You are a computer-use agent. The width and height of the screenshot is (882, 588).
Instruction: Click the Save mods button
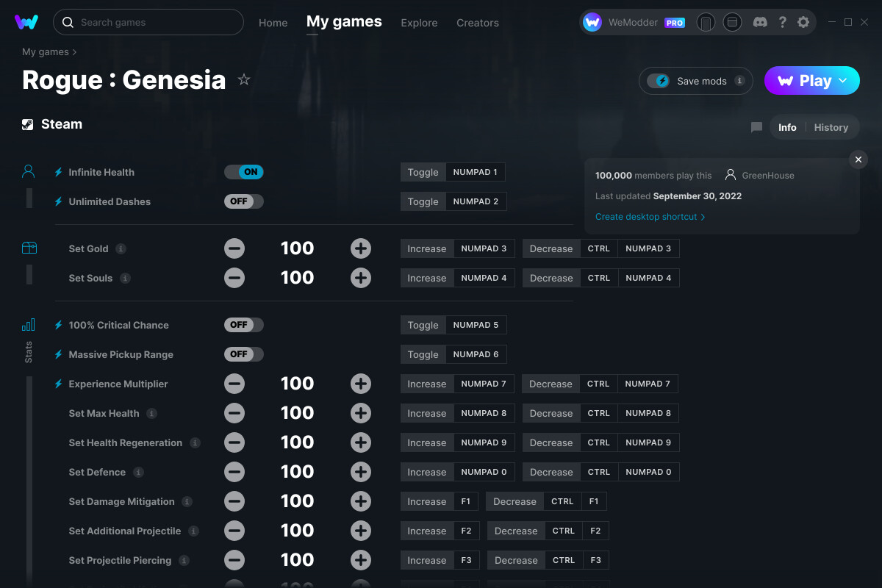click(x=695, y=81)
